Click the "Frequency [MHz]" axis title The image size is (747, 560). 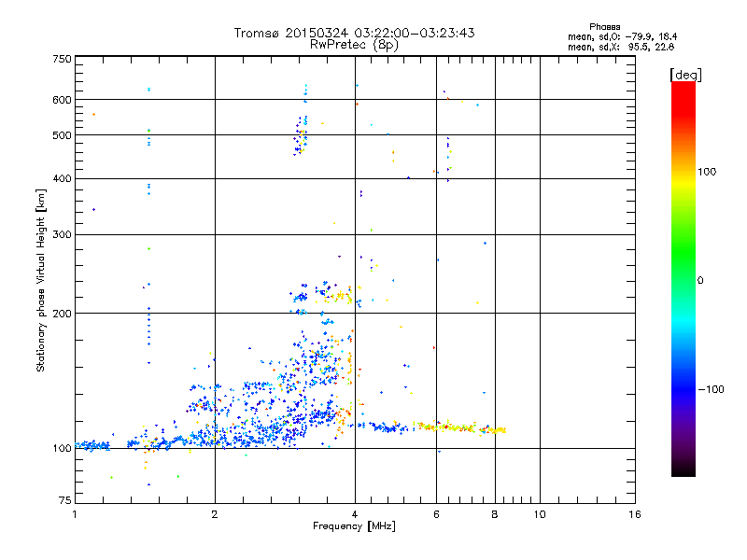tap(354, 525)
